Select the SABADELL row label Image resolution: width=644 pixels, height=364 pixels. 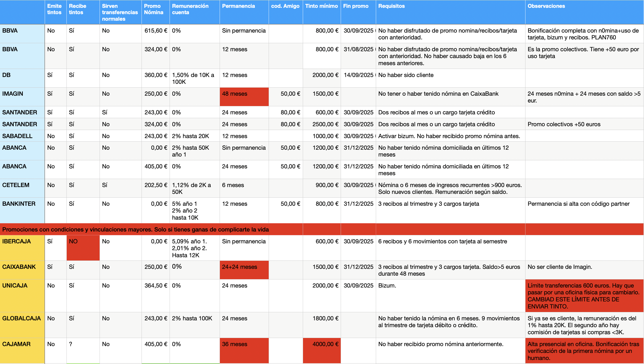click(x=22, y=136)
